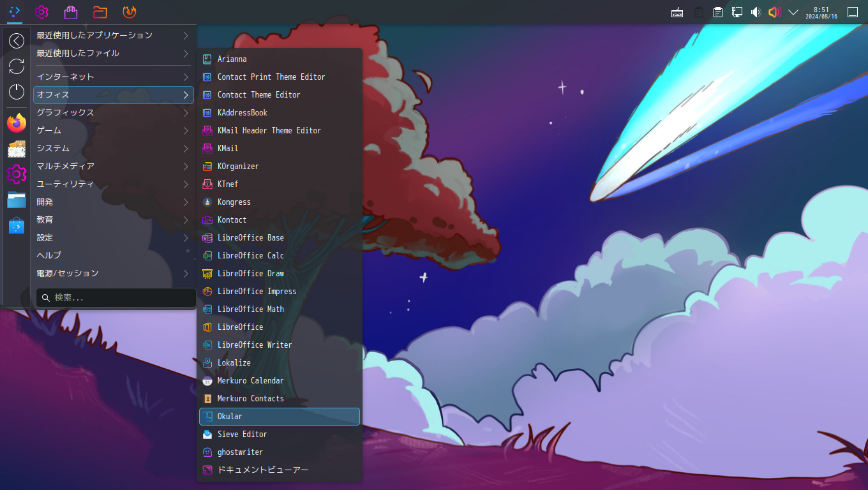This screenshot has width=868, height=490.
Task: Open the clock showing 8:51
Action: 821,12
